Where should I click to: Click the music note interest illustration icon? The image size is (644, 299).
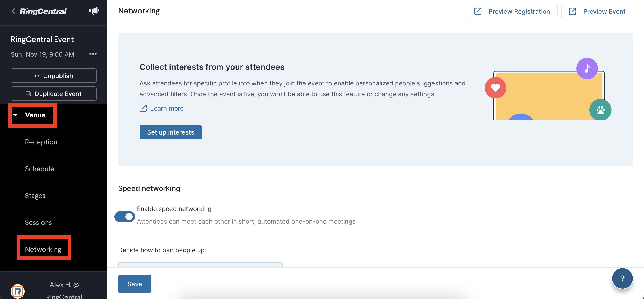coord(587,68)
